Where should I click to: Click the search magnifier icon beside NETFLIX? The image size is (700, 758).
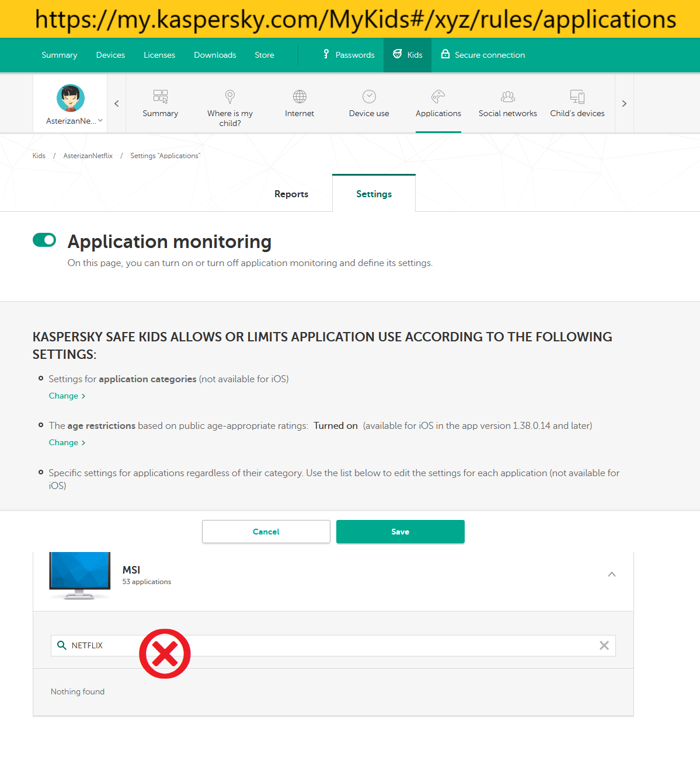pyautogui.click(x=62, y=645)
